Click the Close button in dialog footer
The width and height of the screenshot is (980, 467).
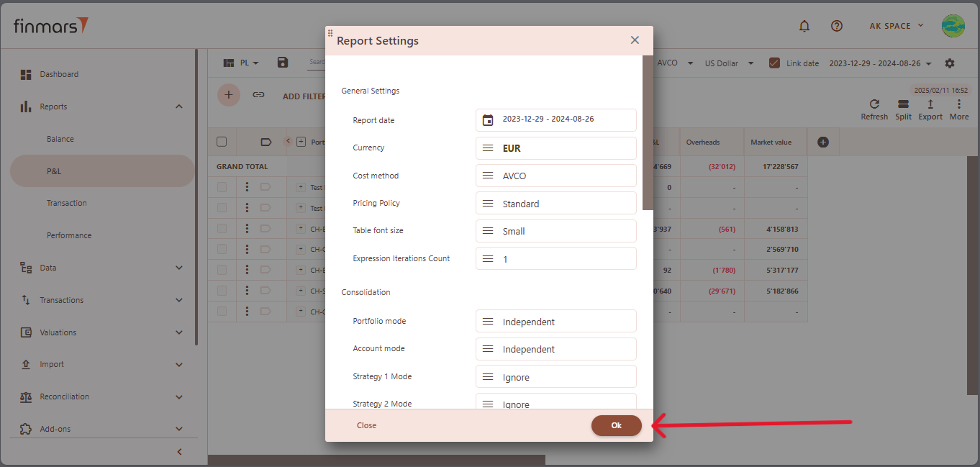[366, 425]
